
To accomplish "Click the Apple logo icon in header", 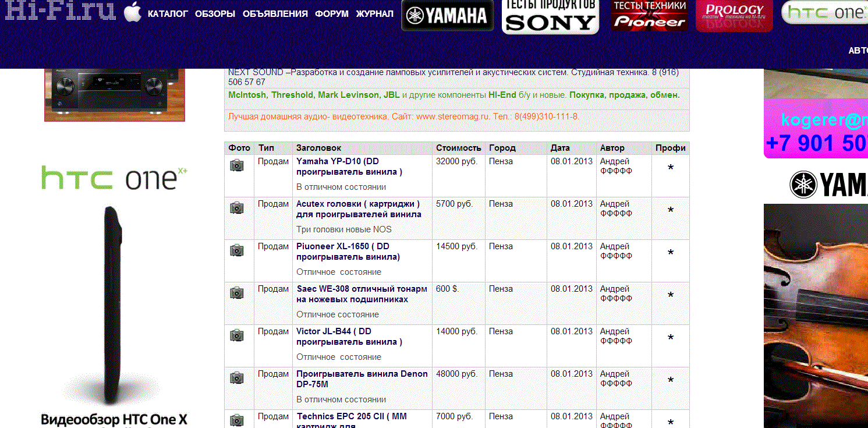I will [133, 13].
